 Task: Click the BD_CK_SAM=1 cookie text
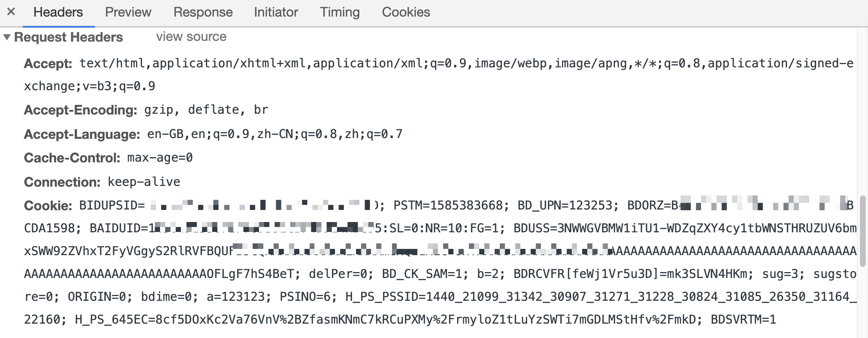(425, 274)
